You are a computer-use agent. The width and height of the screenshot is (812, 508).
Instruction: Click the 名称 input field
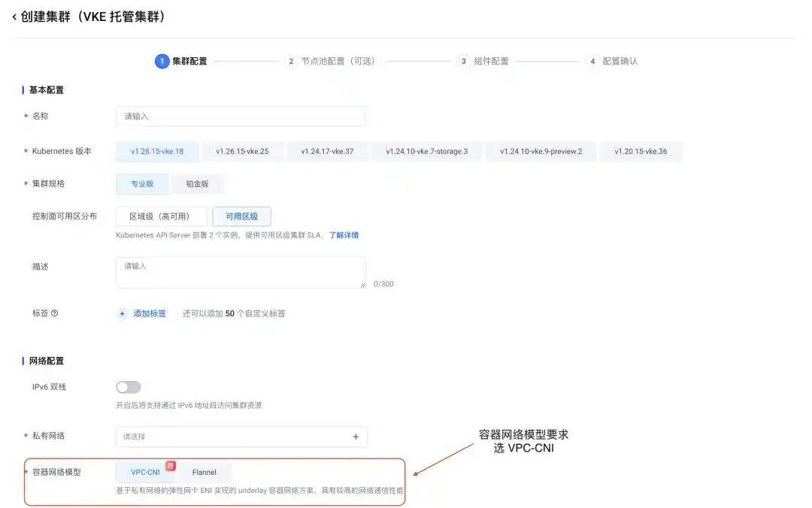pos(241,116)
